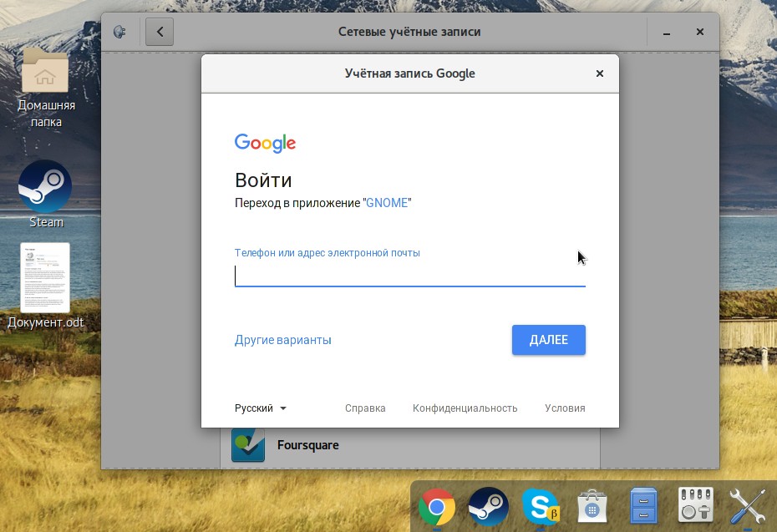
Task: Click the online accounts plug icon in titlebar
Action: coord(120,32)
